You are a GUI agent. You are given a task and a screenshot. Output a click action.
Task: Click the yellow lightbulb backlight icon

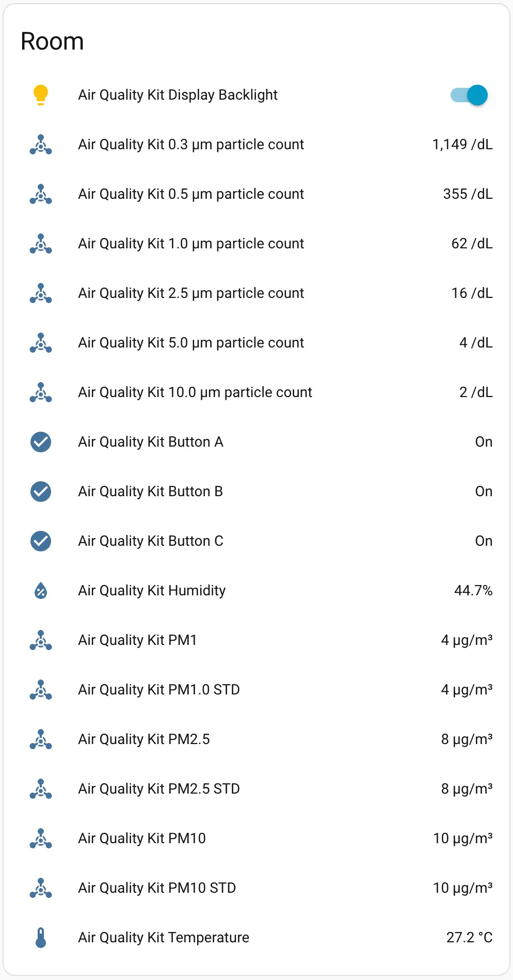coord(41,95)
